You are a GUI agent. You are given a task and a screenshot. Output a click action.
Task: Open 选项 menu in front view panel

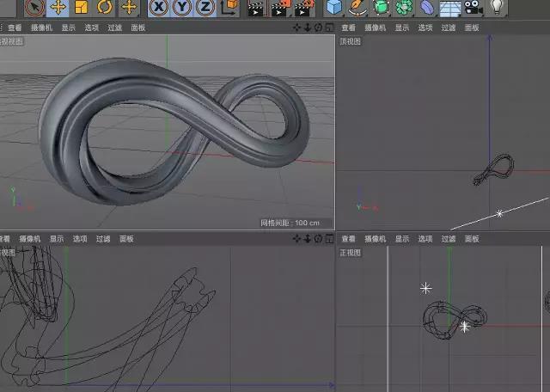(x=425, y=239)
